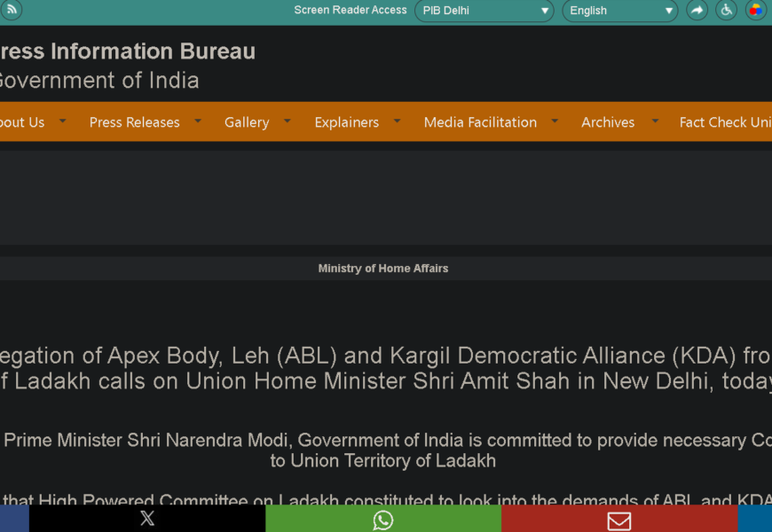Click the Screen Reader Access link
This screenshot has width=772, height=532.
(x=350, y=11)
